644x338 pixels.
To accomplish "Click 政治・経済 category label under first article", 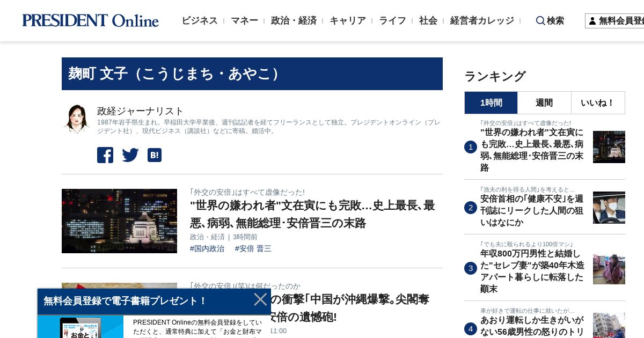I will [x=207, y=237].
